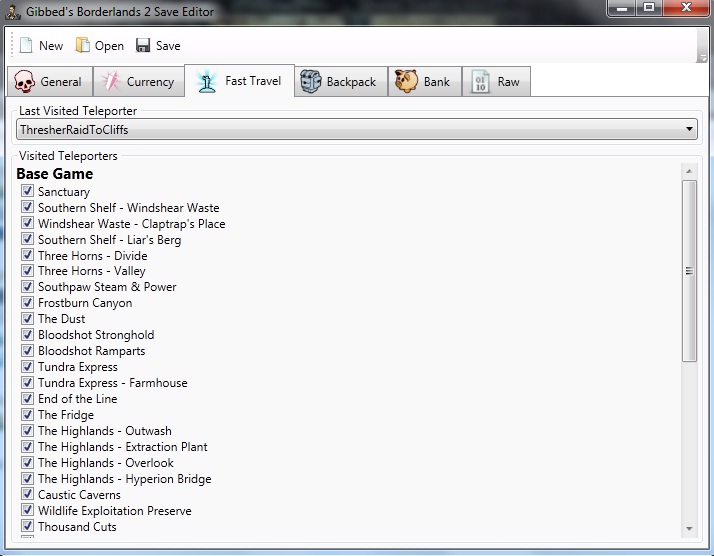Toggle Bloodshot Ramparts checkbox
The height and width of the screenshot is (556, 714).
pos(27,350)
